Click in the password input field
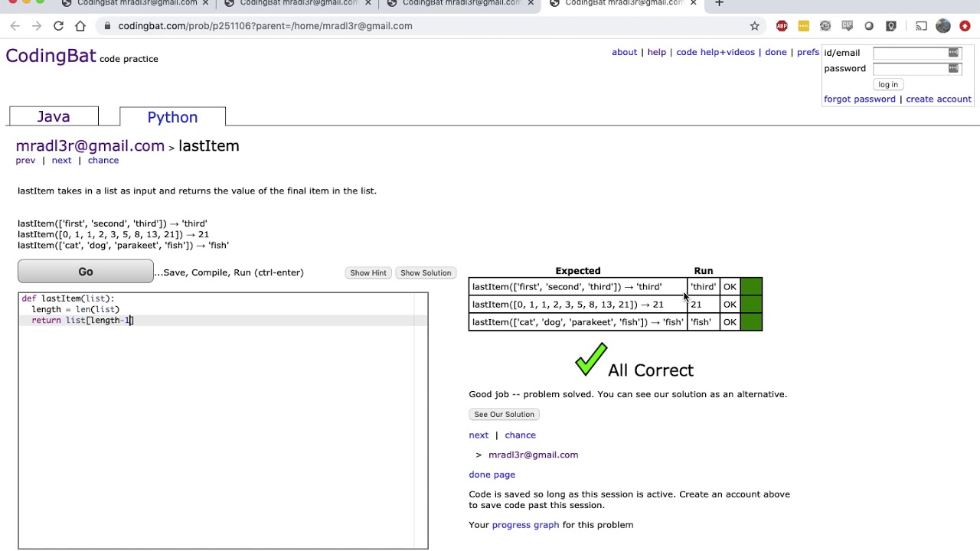 coord(916,68)
